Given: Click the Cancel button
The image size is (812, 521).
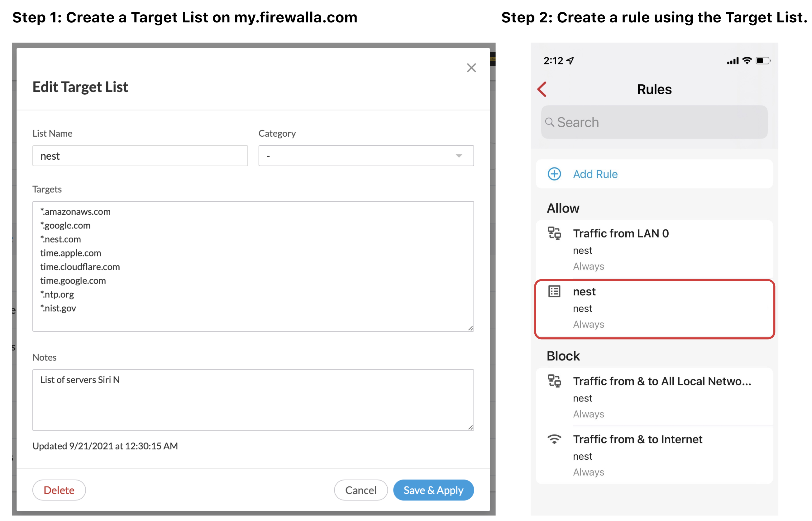Looking at the screenshot, I should click(x=361, y=490).
